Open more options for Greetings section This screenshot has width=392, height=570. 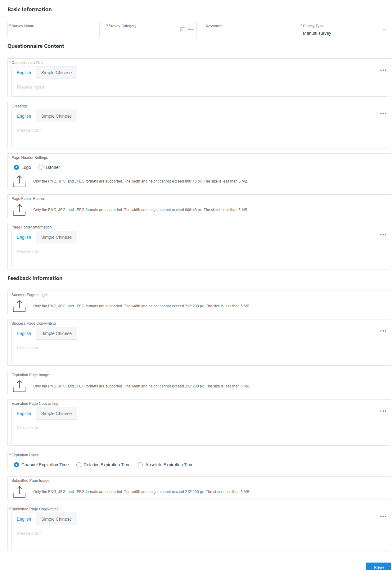pos(383,114)
